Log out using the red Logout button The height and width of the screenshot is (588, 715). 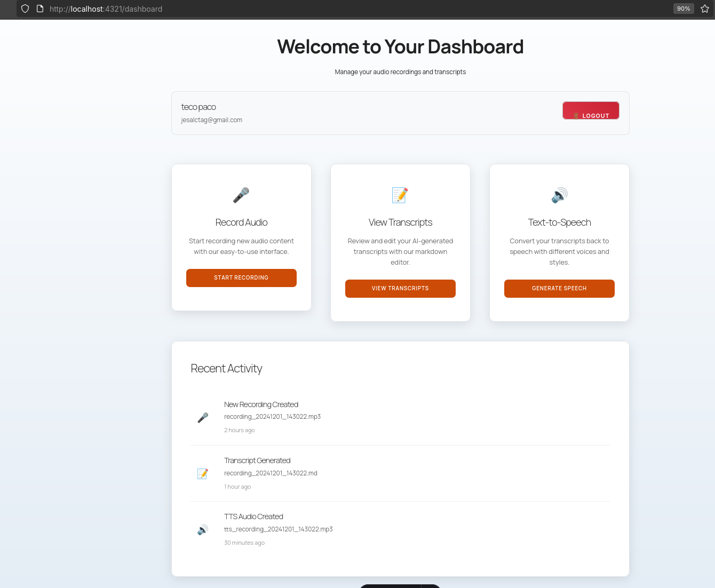[x=591, y=110]
